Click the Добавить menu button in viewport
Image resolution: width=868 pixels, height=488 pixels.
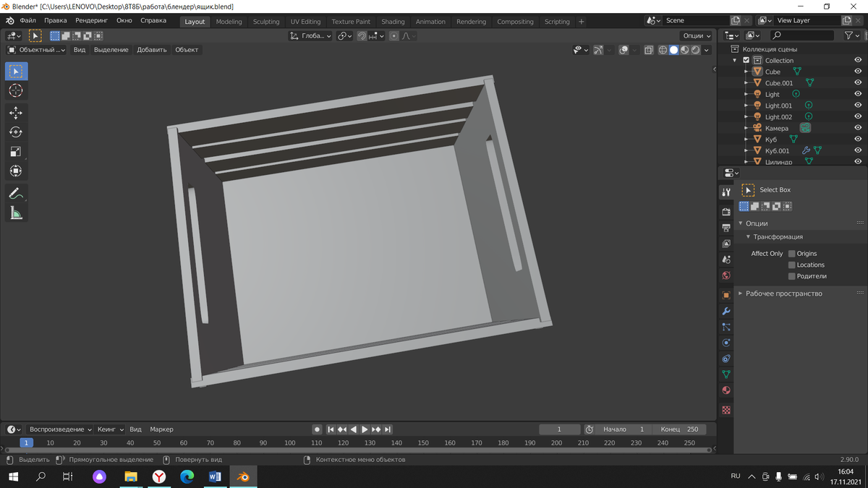(x=151, y=50)
